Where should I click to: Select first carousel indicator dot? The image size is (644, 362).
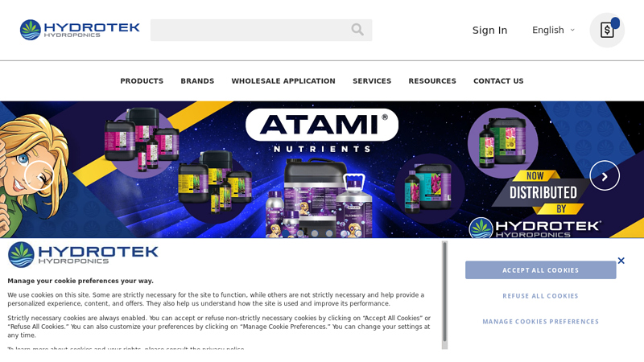[286, 233]
